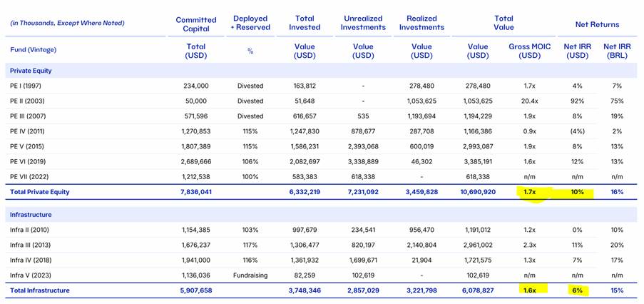Image resolution: width=644 pixels, height=304 pixels.
Task: Select the PE II realized value 1,053,625
Action: click(421, 101)
